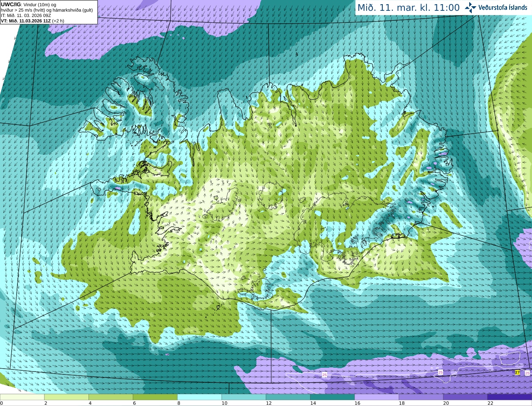This screenshot has width=532, height=406.
Task: Pick the 4–6 m/s green legend swatch
Action: click(x=111, y=397)
